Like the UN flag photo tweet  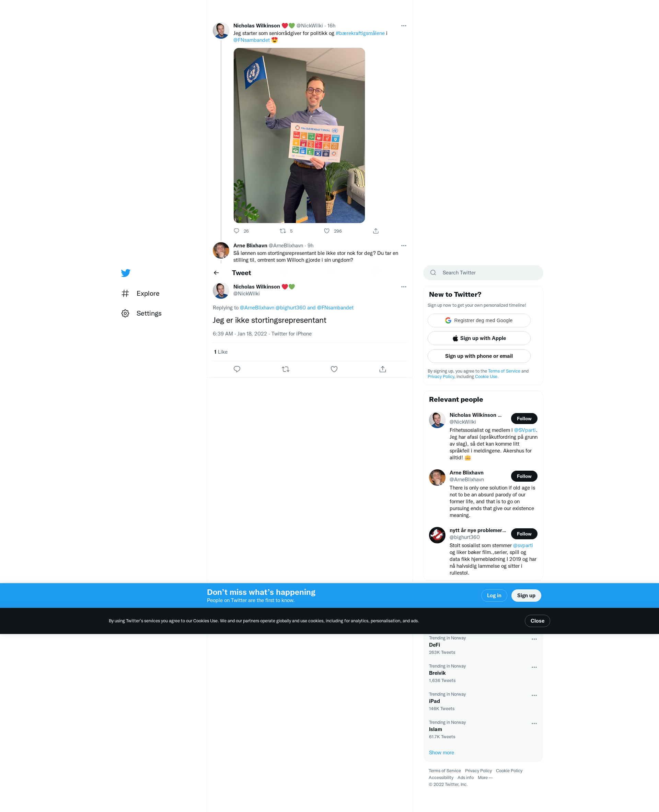[327, 231]
